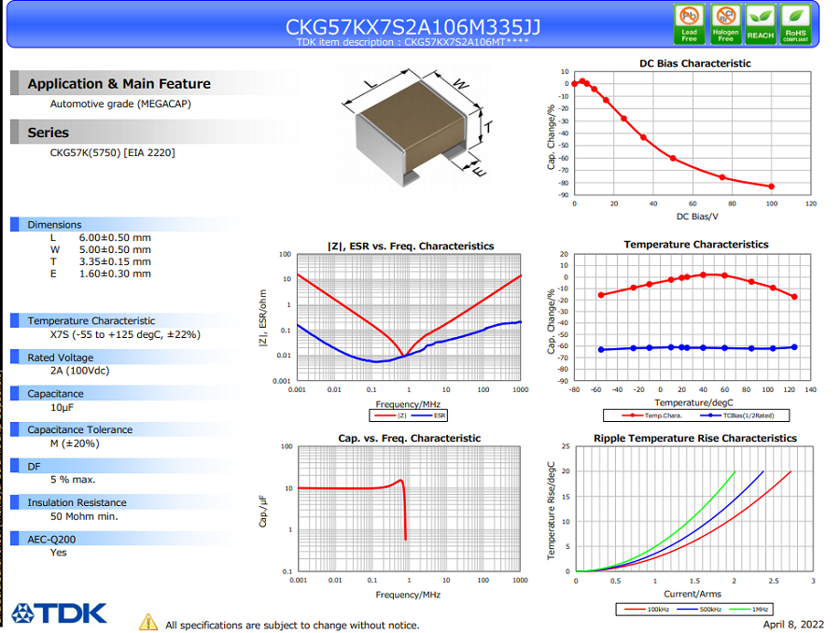The width and height of the screenshot is (840, 633).
Task: Click the blue ESR legend entry
Action: [428, 415]
